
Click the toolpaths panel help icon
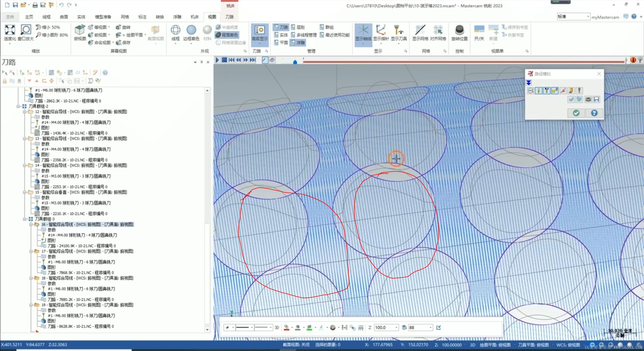105,73
